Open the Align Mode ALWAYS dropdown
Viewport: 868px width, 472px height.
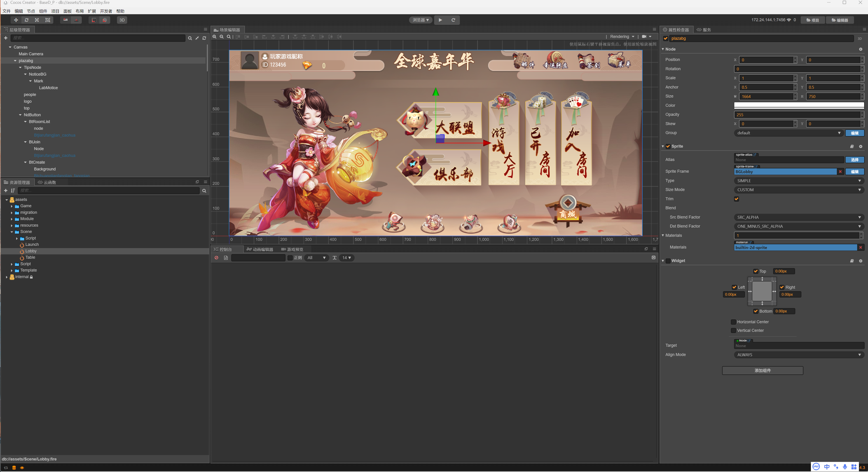point(799,355)
